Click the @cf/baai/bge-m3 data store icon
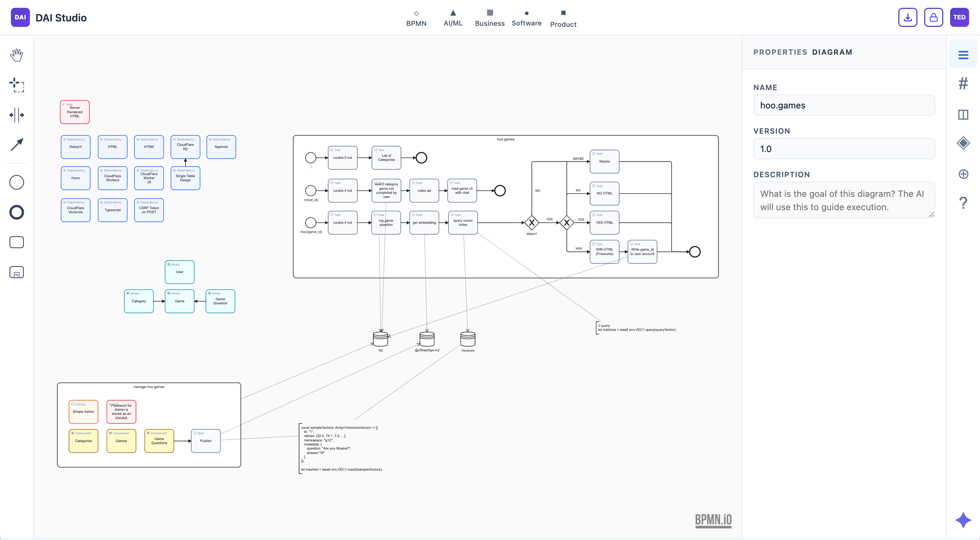This screenshot has height=540, width=980. 427,339
